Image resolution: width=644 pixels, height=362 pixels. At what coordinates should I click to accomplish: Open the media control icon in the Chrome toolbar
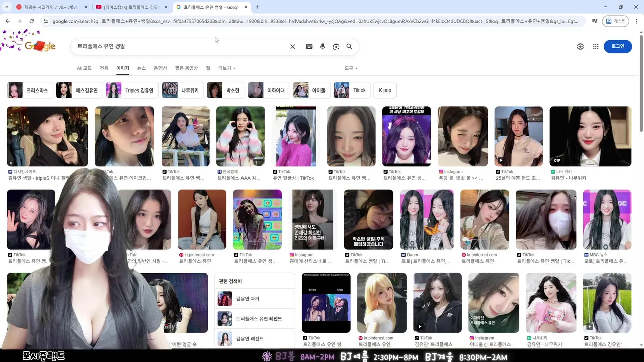595,21
